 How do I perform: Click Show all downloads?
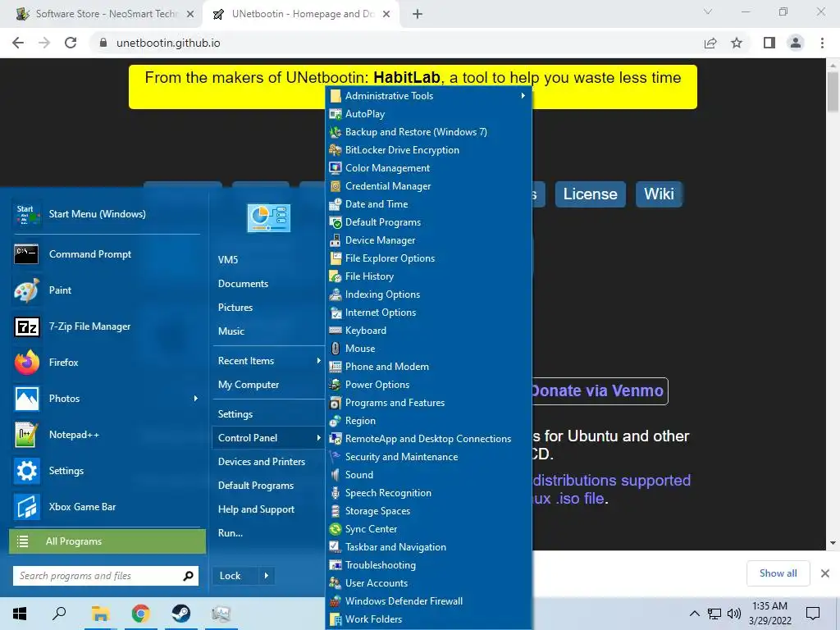778,573
